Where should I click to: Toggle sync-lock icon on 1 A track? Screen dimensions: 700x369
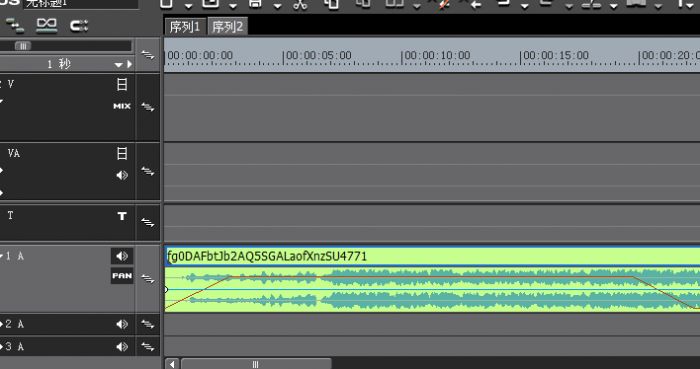click(x=148, y=279)
